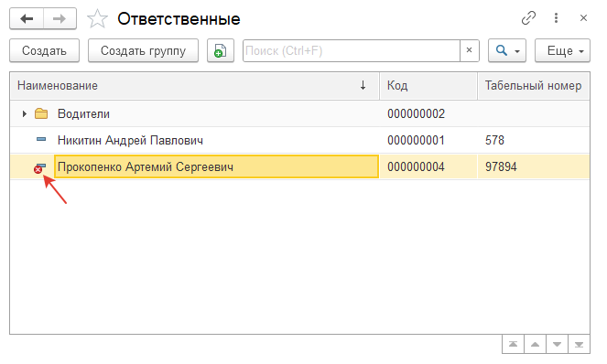Select Никитин Андрей Павлович

coord(130,140)
